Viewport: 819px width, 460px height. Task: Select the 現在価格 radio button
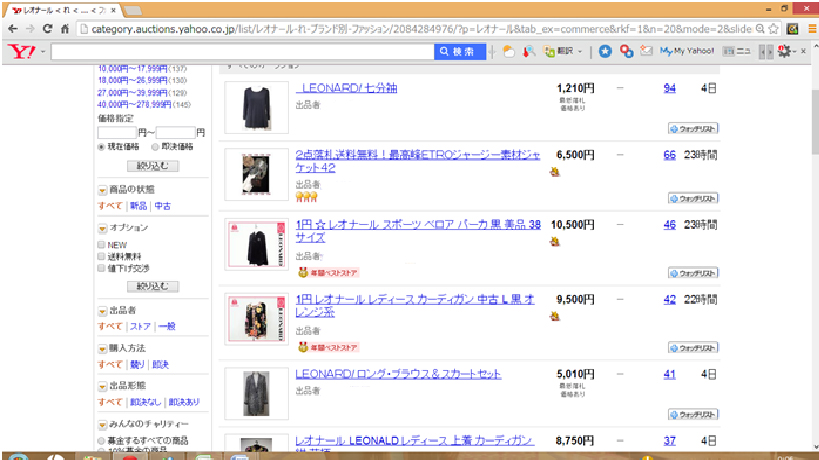101,147
